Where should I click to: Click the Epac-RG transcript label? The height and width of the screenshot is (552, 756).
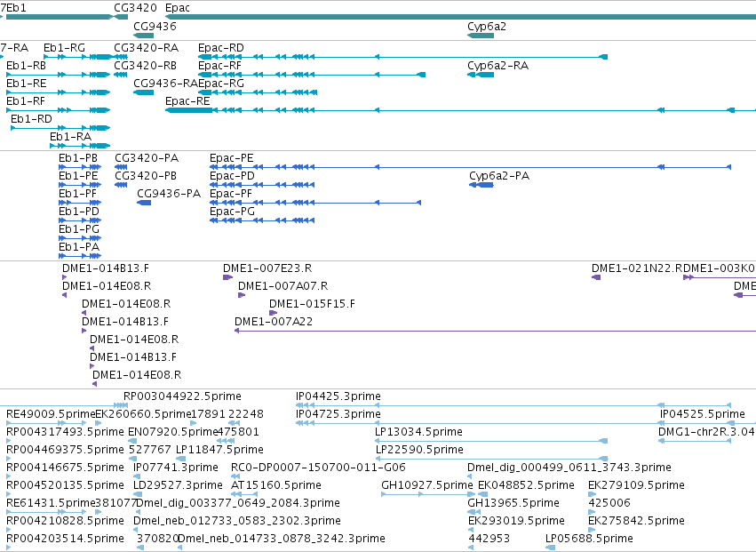coord(221,84)
